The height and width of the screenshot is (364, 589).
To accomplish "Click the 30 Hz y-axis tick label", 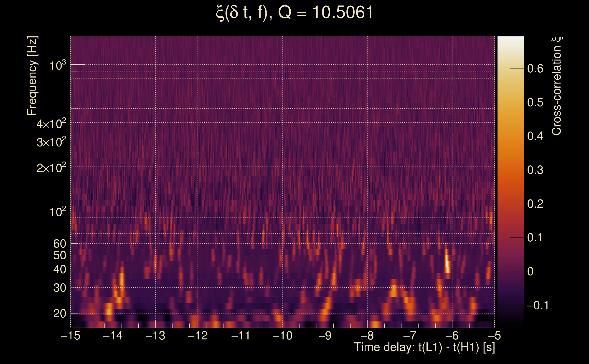I will pyautogui.click(x=59, y=288).
